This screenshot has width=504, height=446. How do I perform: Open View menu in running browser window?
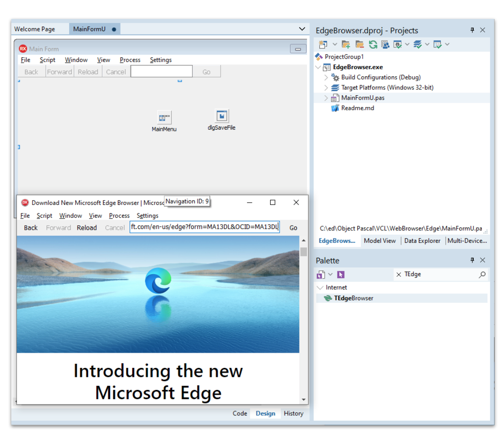[x=95, y=216]
